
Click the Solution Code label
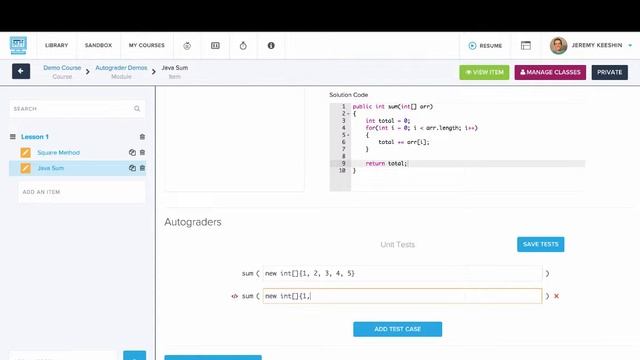tap(349, 95)
